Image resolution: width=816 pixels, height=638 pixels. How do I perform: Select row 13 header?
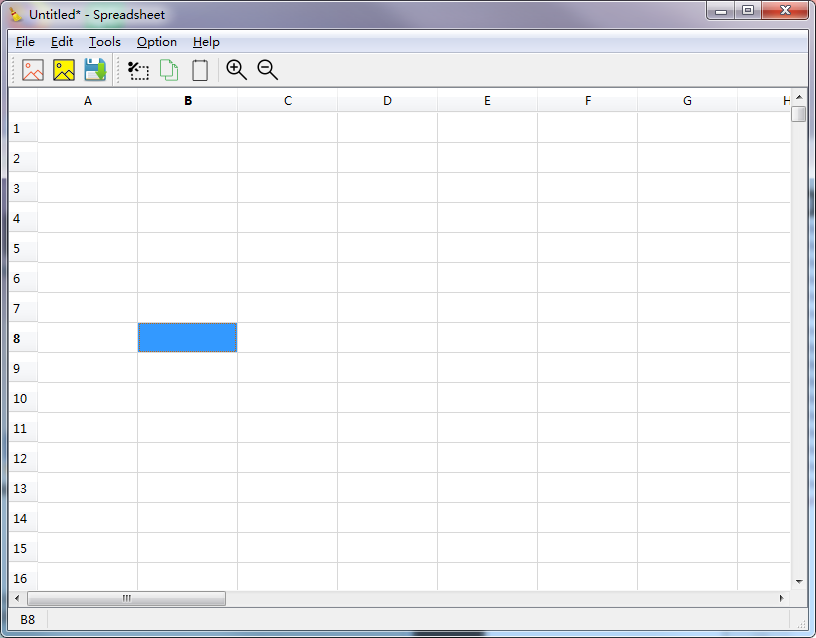click(23, 488)
